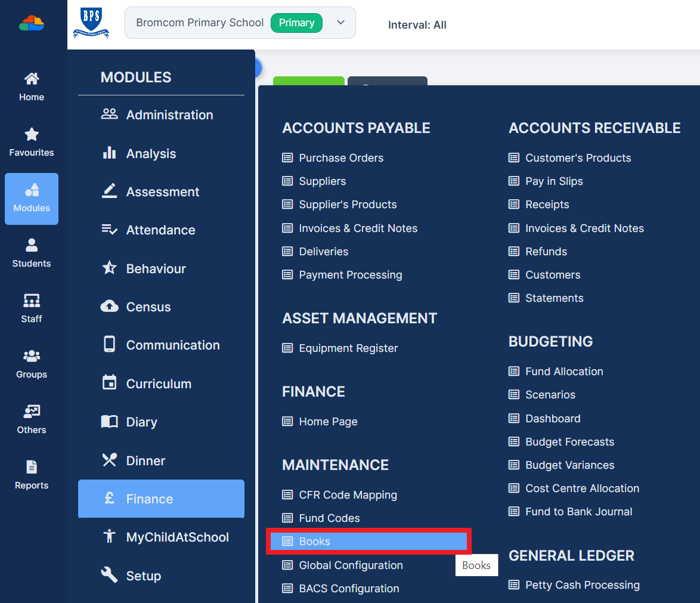Open the Groups sidebar icon

point(31,356)
